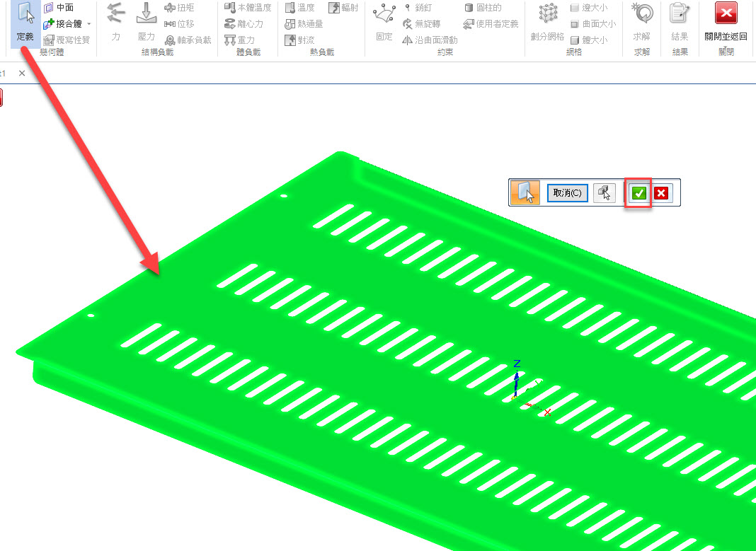Choose the 中面 mid-surface command

coord(59,8)
